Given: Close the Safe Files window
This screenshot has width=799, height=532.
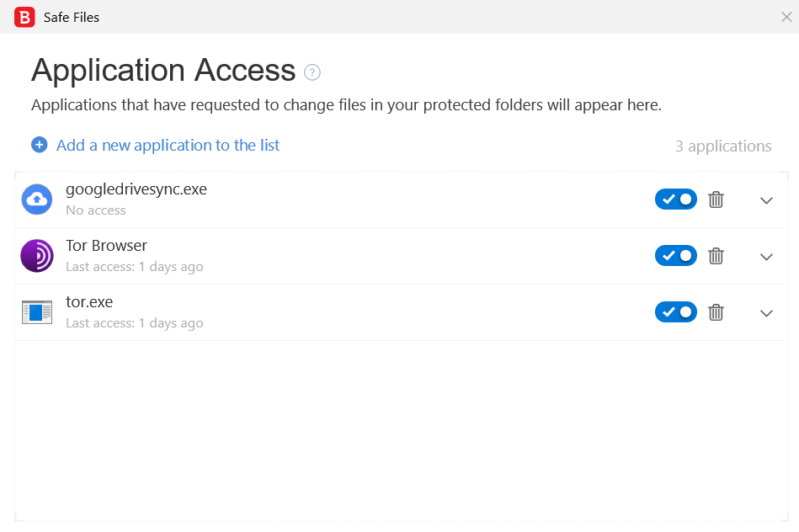Looking at the screenshot, I should coord(786,17).
